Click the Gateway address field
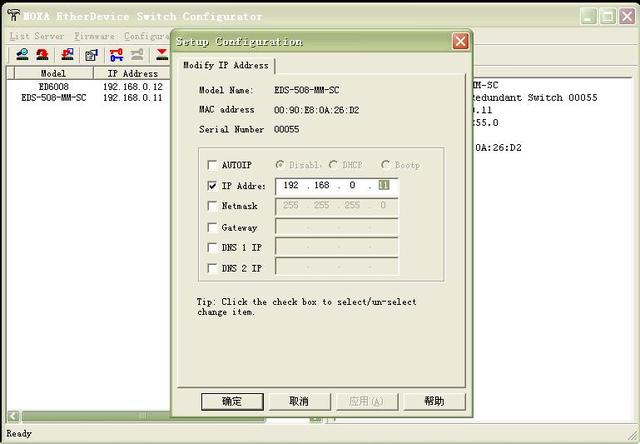 337,227
